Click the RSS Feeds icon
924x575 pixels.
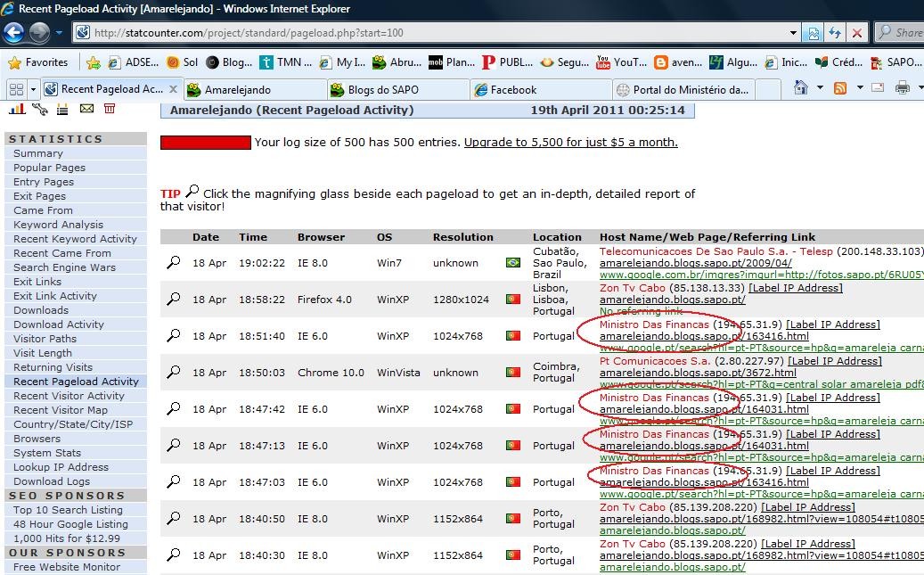pyautogui.click(x=840, y=88)
